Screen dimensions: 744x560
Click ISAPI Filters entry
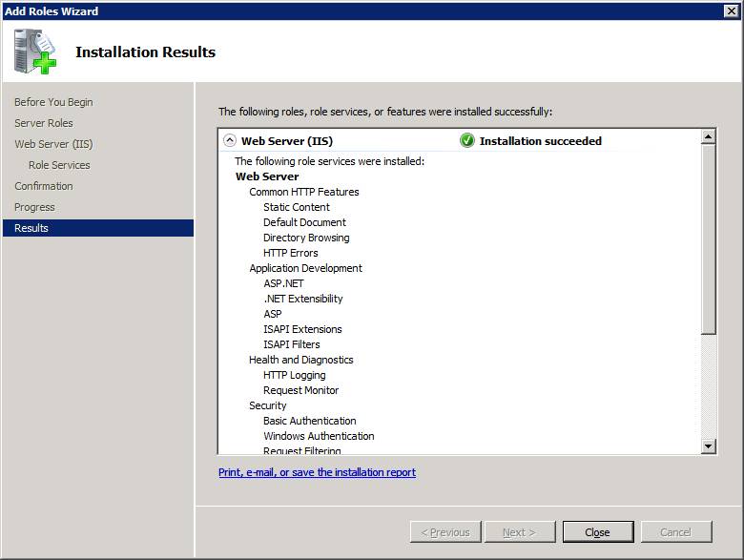click(292, 344)
